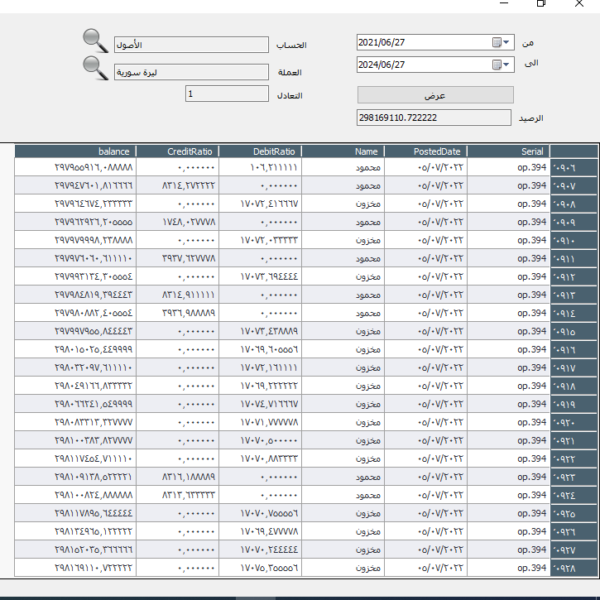Viewport: 600px width, 600px height.
Task: Select row header ٠٩١٠
Action: coord(574,240)
